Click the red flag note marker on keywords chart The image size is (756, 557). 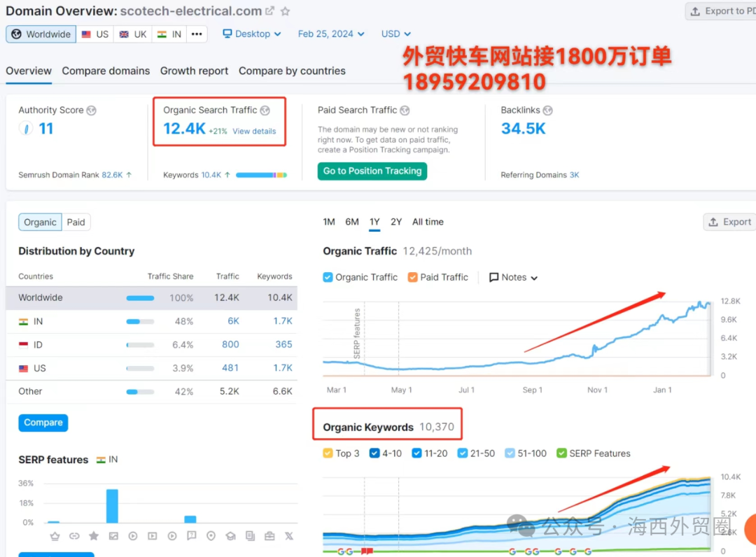tap(367, 550)
